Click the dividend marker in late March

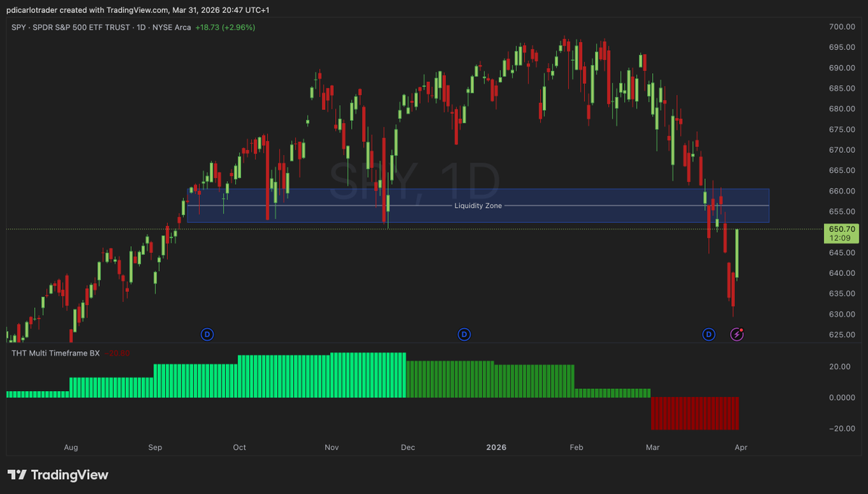709,335
